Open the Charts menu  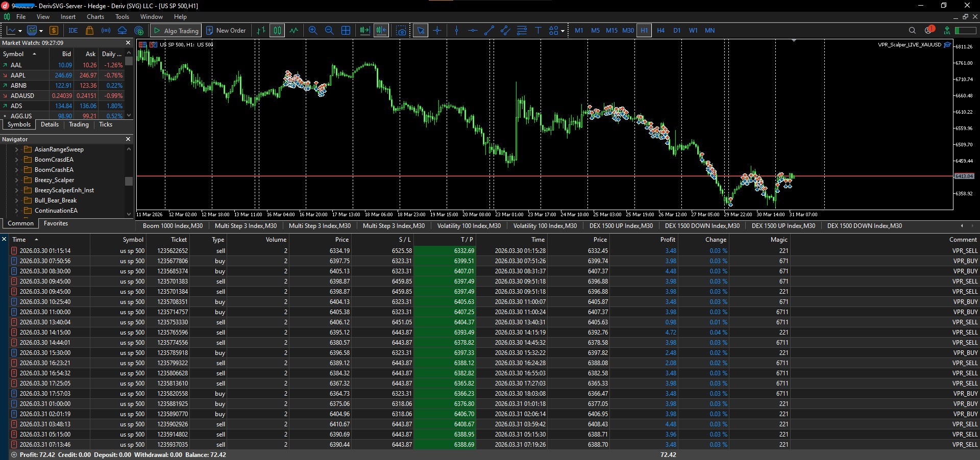tap(95, 17)
